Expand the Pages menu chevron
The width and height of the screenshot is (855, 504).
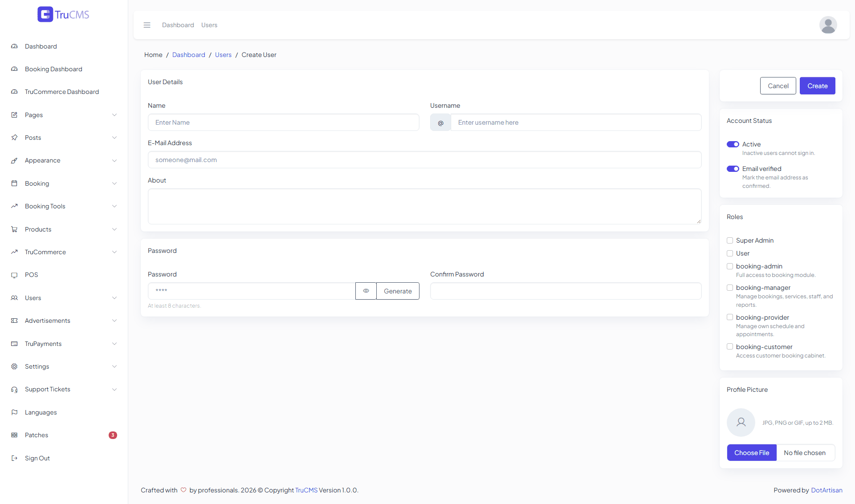click(x=114, y=115)
